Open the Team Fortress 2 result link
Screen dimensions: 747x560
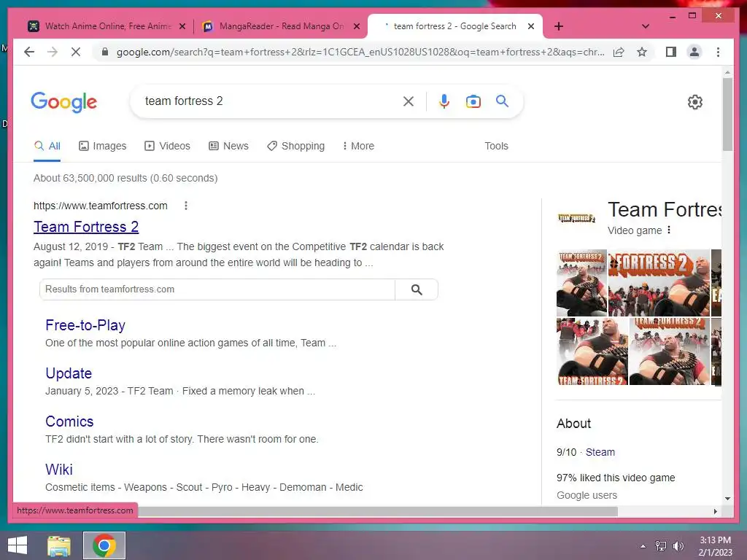(86, 227)
